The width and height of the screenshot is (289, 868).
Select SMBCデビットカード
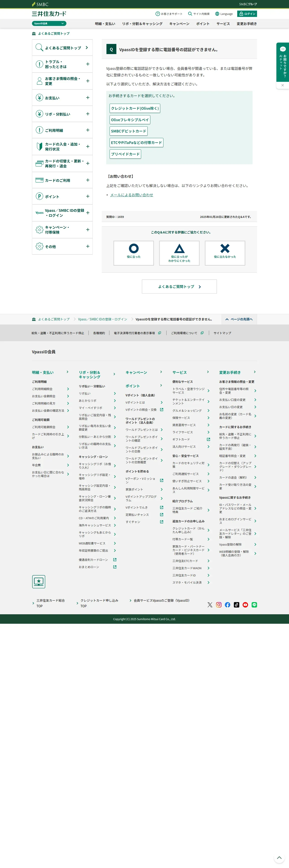[129, 131]
